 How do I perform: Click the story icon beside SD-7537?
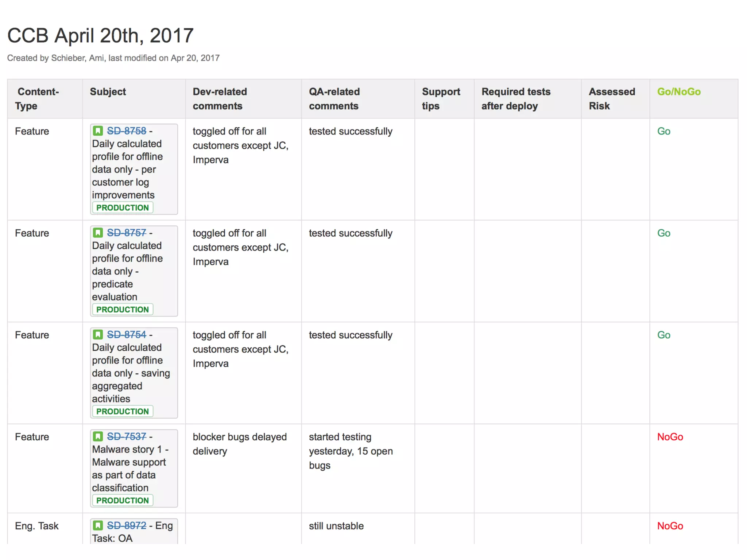point(98,436)
